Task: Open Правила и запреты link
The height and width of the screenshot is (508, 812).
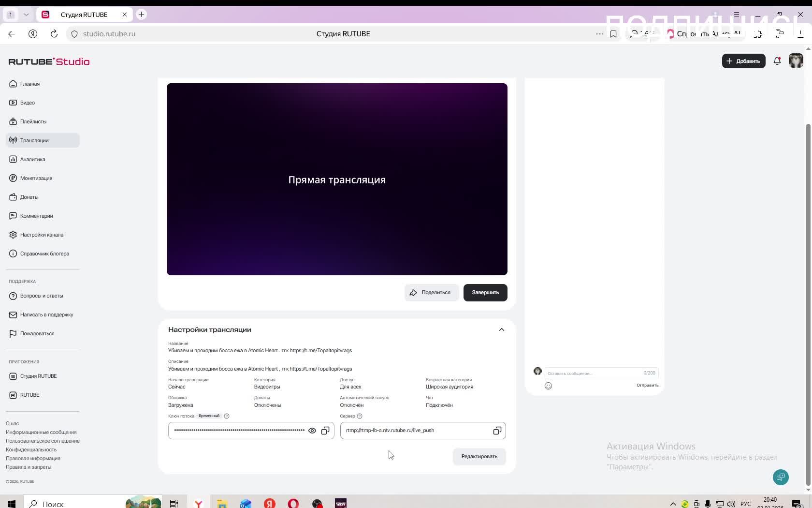Action: 29,467
